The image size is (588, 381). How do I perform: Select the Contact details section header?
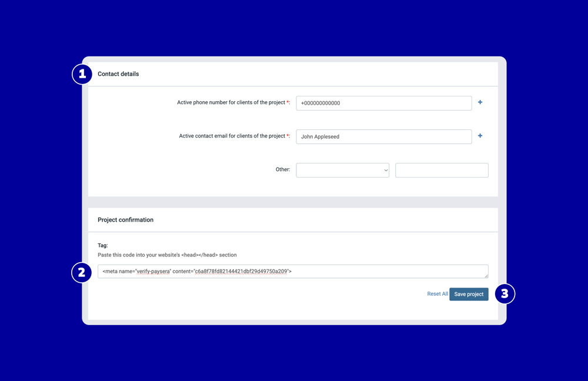[118, 73]
